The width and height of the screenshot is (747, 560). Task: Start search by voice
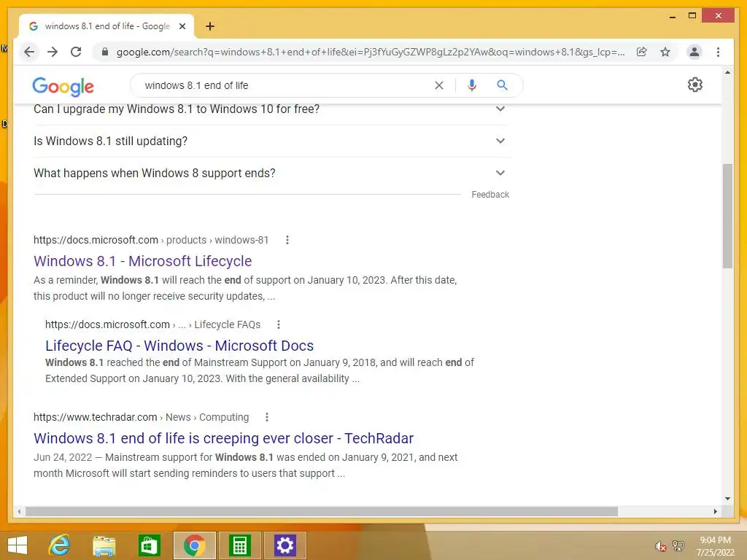click(472, 85)
